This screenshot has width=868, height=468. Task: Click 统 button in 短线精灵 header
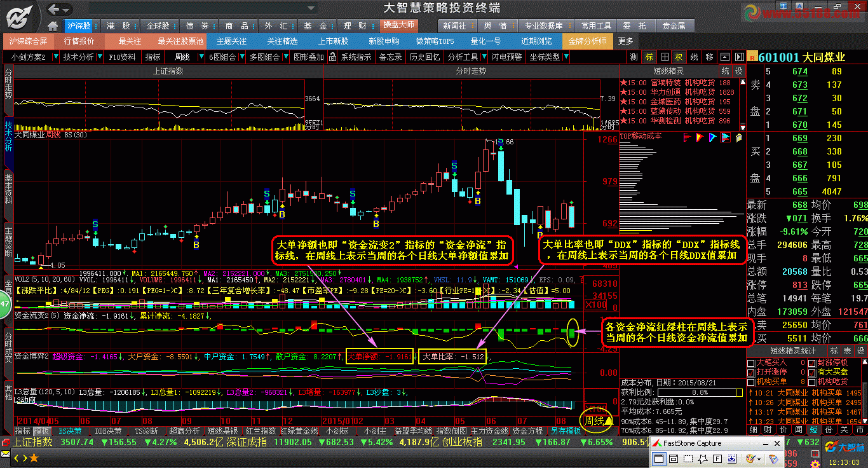click(726, 71)
